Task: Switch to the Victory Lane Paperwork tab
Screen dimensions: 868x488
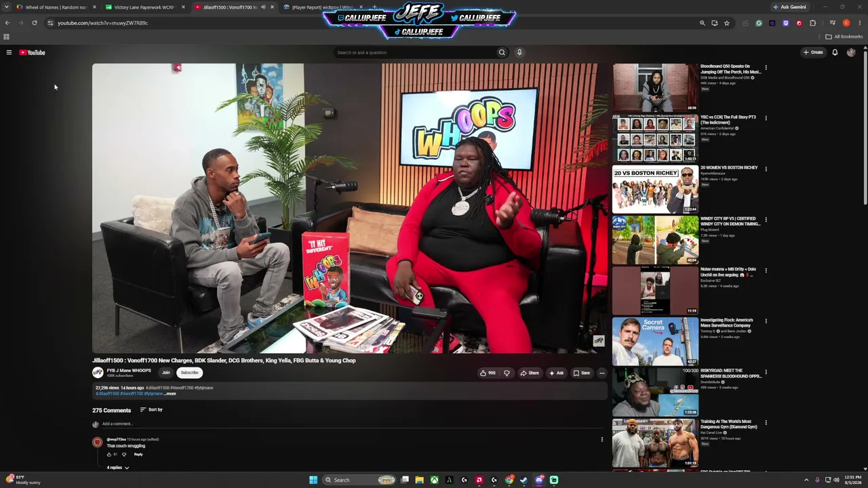Action: (x=145, y=7)
